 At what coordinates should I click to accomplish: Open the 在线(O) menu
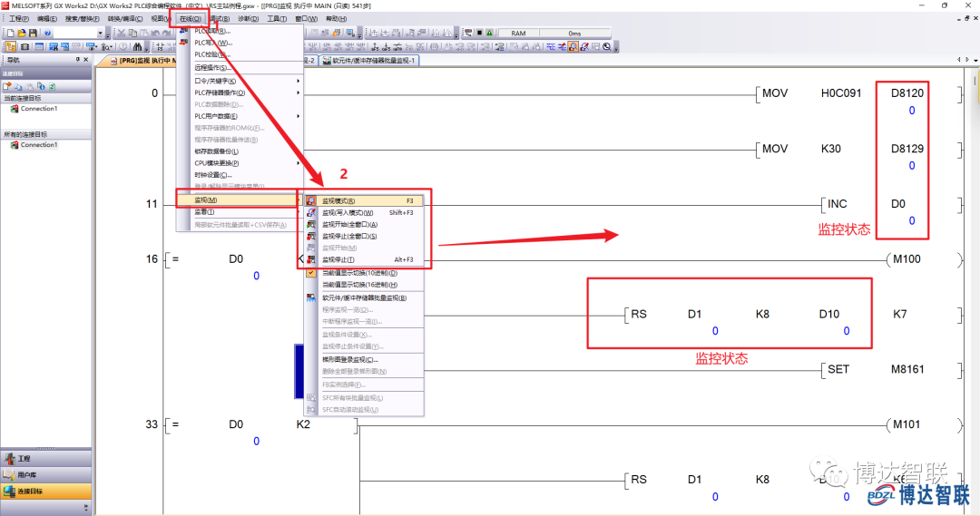point(190,19)
